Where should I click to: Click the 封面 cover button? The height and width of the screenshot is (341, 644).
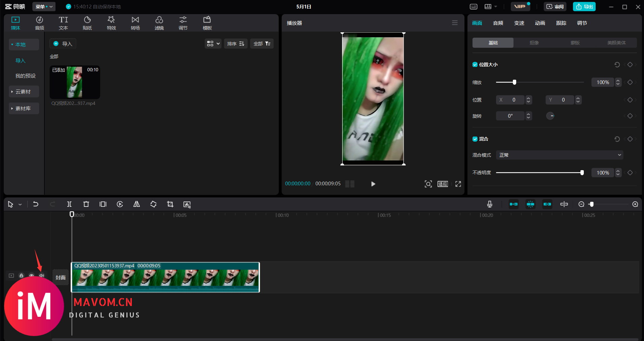click(61, 277)
